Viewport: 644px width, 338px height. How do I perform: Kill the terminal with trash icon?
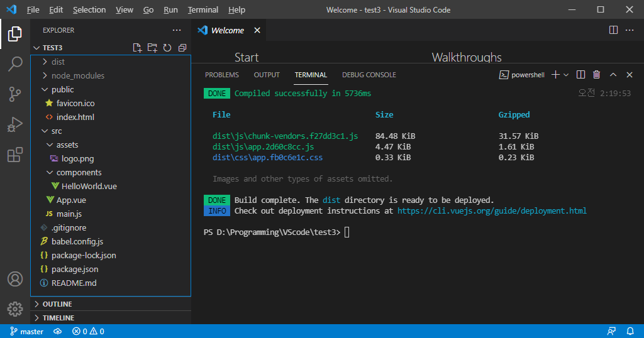click(596, 75)
